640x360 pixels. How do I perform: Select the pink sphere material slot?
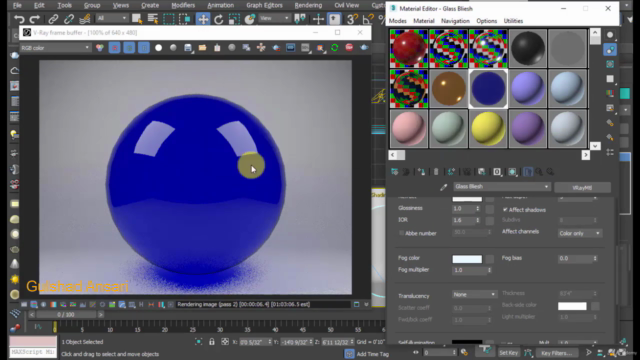pyautogui.click(x=409, y=129)
